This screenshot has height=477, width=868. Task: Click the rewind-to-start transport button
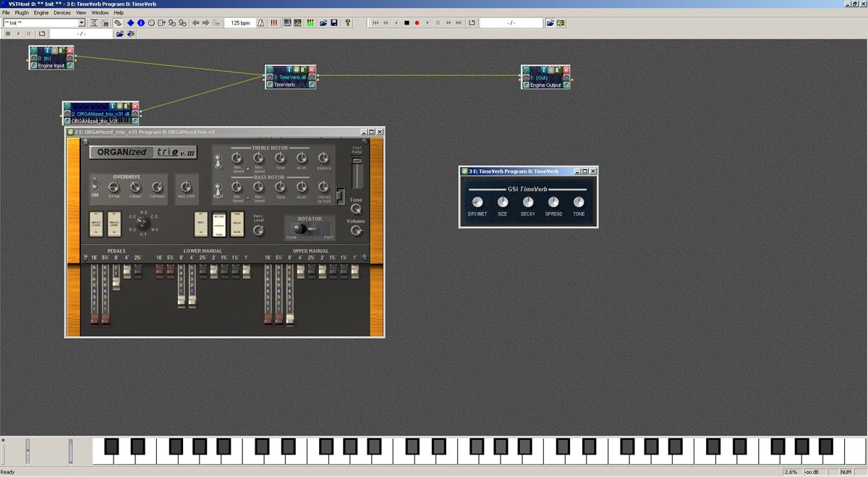click(x=375, y=23)
